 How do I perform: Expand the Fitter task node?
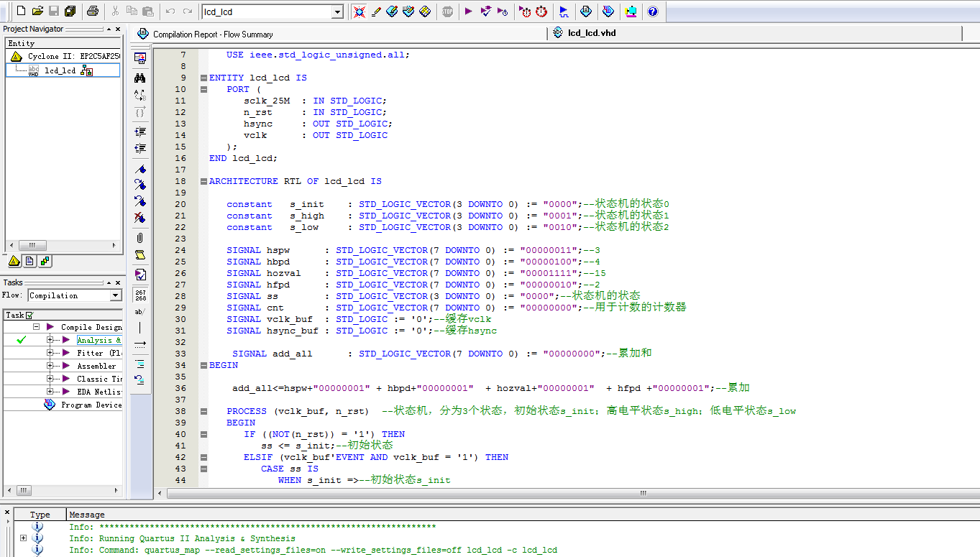click(50, 353)
